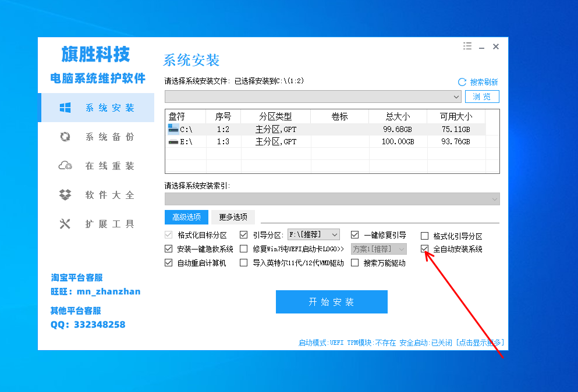Click the cloud icon for 在线重装
This screenshot has width=578, height=392.
click(66, 165)
